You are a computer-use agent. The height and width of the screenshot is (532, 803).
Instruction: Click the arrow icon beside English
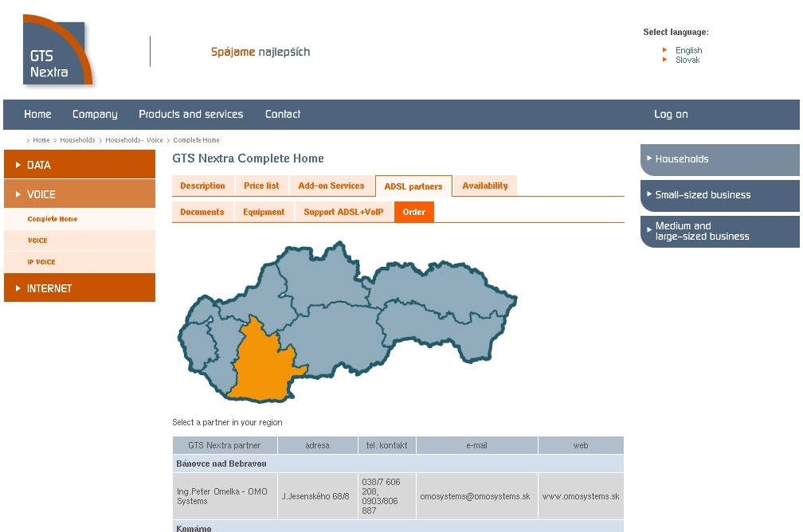(x=664, y=49)
